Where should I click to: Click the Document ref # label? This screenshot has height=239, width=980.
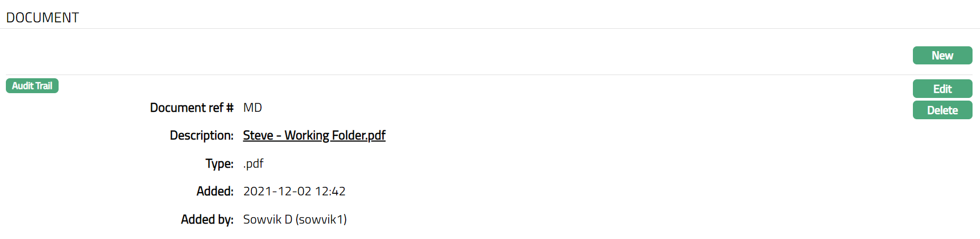(192, 108)
